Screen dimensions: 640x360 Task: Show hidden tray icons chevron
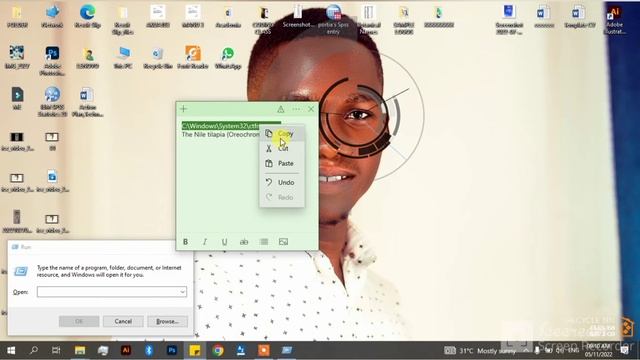[526, 351]
